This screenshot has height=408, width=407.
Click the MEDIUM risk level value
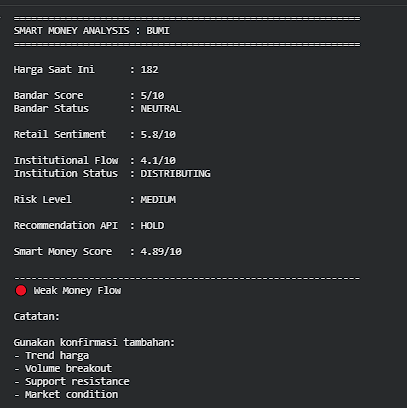coord(158,199)
